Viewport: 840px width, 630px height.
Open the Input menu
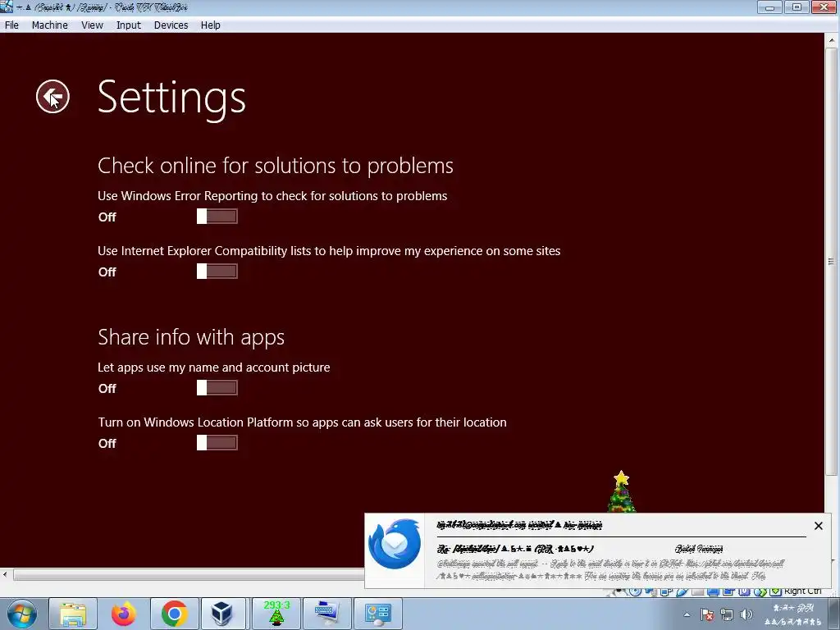129,25
